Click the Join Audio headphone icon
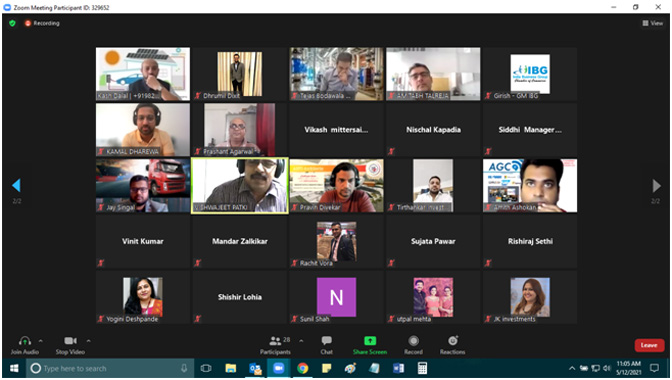The height and width of the screenshot is (380, 672). coord(24,341)
